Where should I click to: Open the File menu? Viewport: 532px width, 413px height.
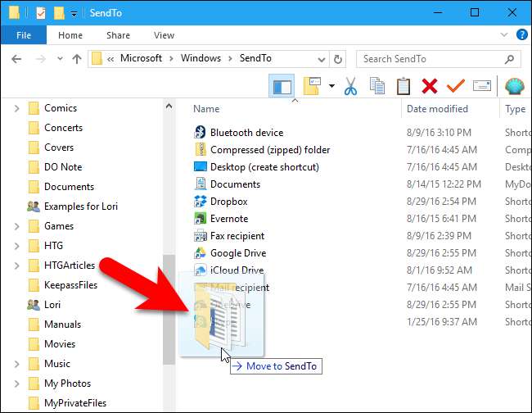(x=24, y=35)
